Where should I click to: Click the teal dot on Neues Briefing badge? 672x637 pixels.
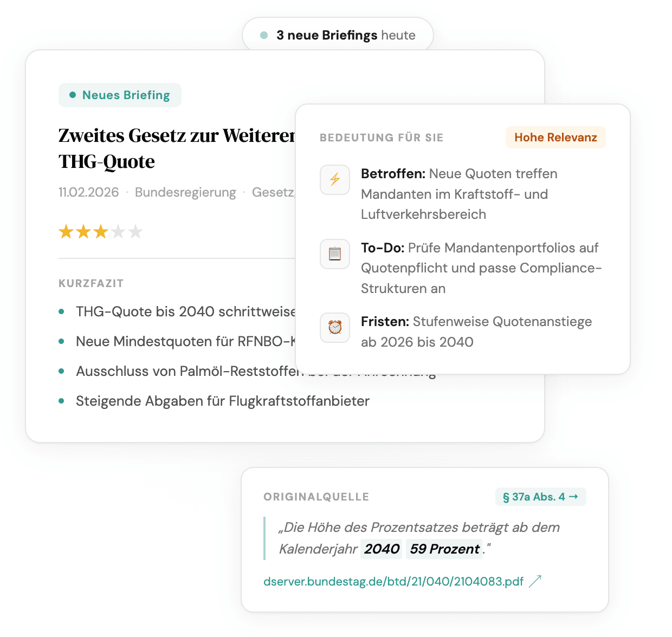73,95
